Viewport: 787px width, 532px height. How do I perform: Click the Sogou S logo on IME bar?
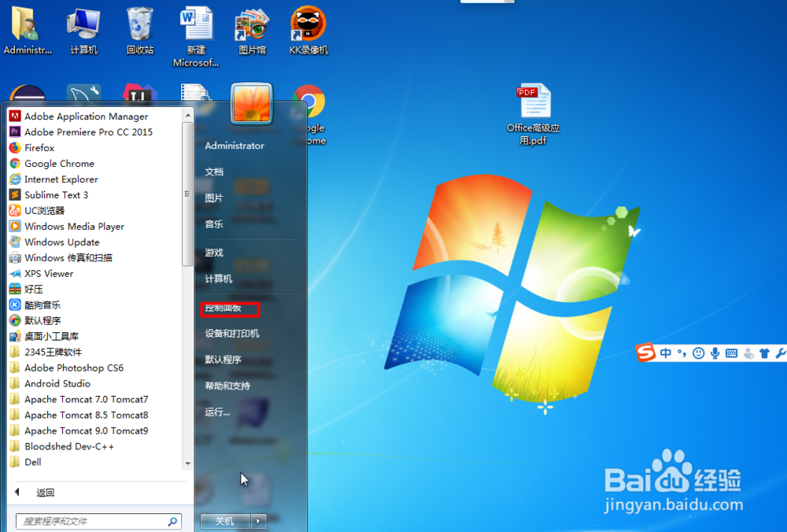tap(646, 353)
